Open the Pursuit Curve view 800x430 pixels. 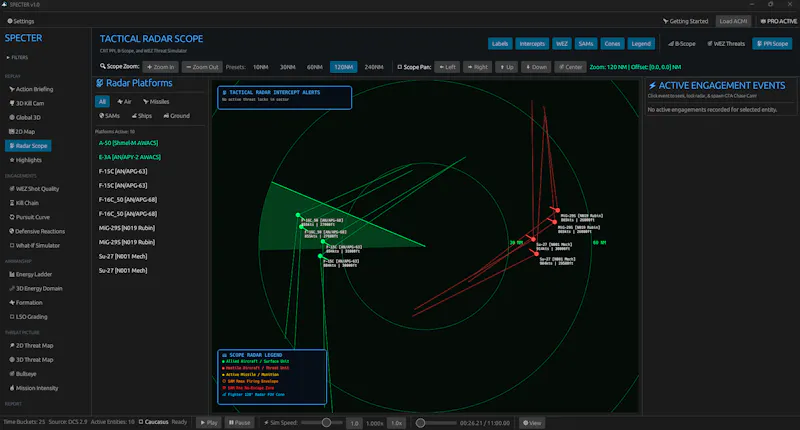coord(29,217)
